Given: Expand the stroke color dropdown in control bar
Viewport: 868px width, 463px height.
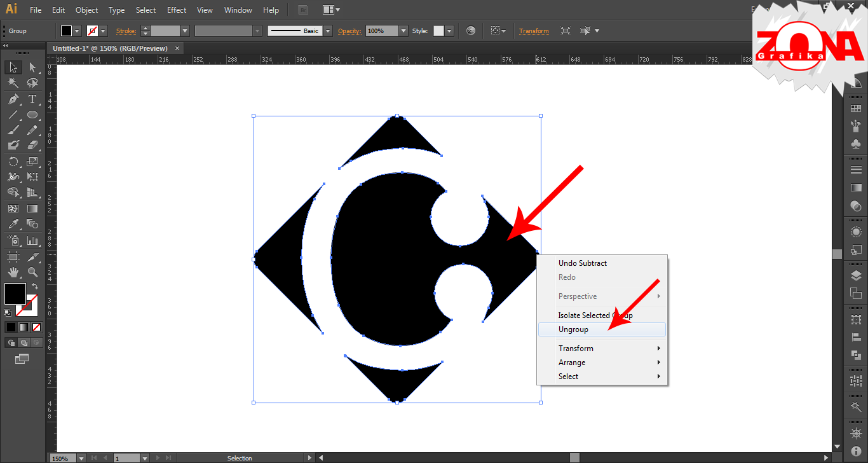Looking at the screenshot, I should tap(103, 31).
